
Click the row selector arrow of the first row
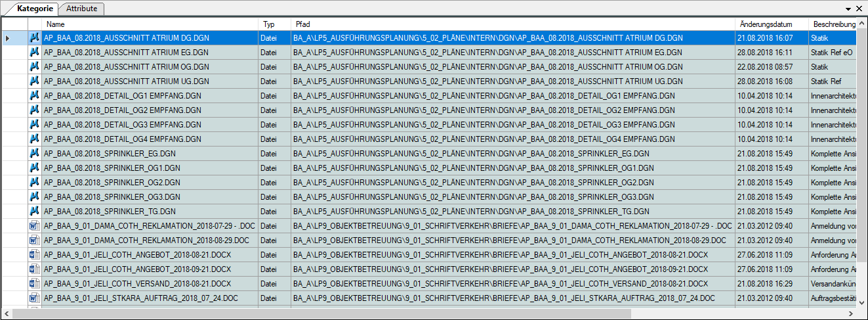pyautogui.click(x=7, y=38)
